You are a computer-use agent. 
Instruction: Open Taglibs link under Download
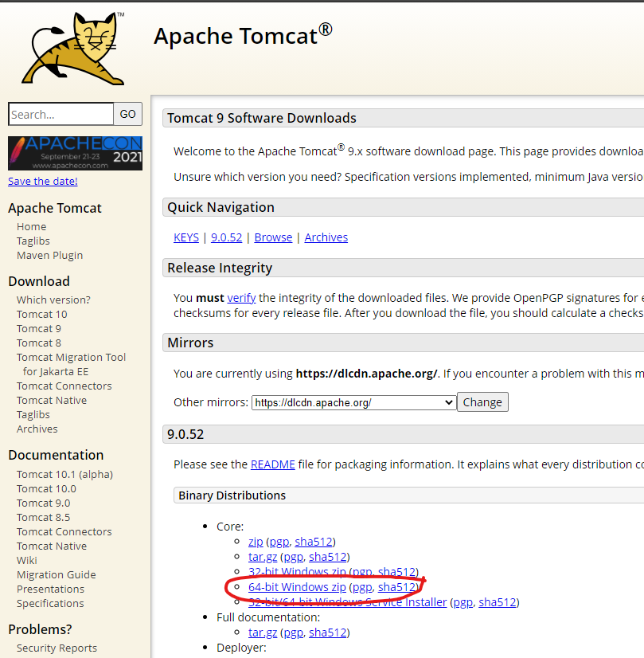click(x=33, y=414)
